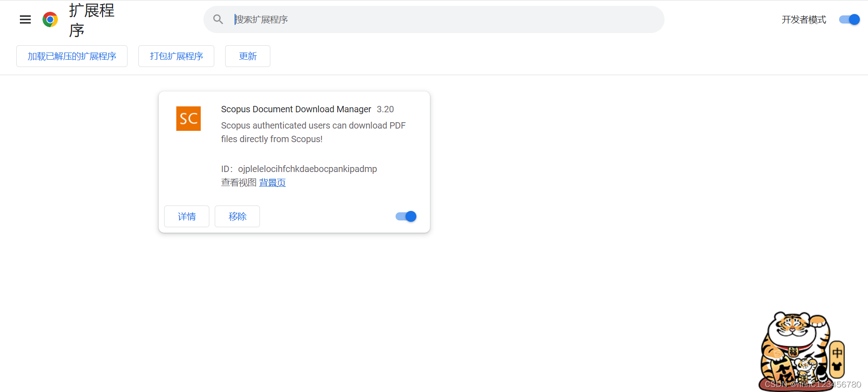
Task: Focus the 搜索扩展程序 search field
Action: [x=434, y=19]
